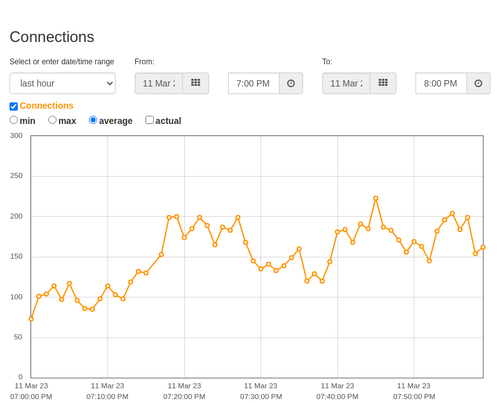Viewport: 500px width, 403px height.
Task: Click the To date field '11 Mar'
Action: (x=346, y=83)
